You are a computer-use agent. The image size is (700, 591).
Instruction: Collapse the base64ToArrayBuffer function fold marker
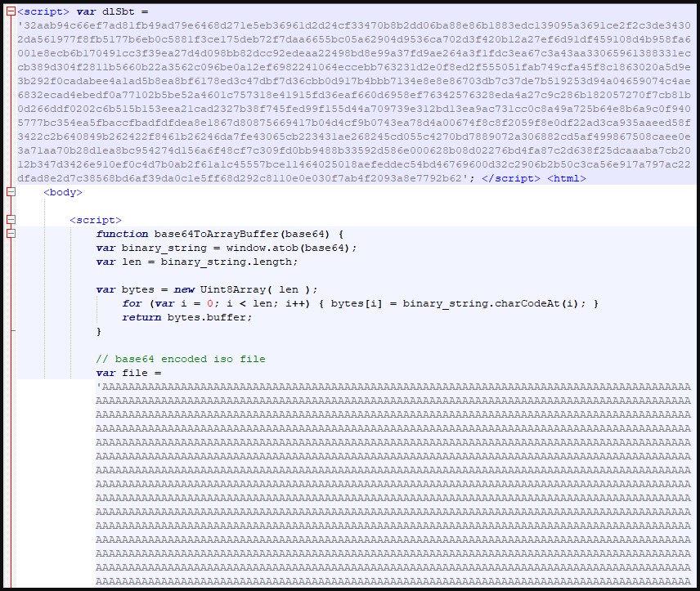coord(11,234)
